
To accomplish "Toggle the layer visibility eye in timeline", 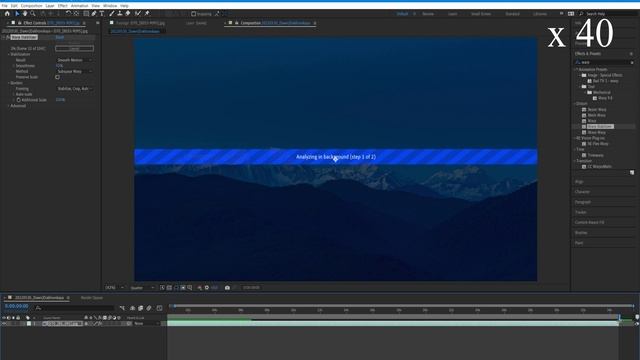I will tap(4, 324).
